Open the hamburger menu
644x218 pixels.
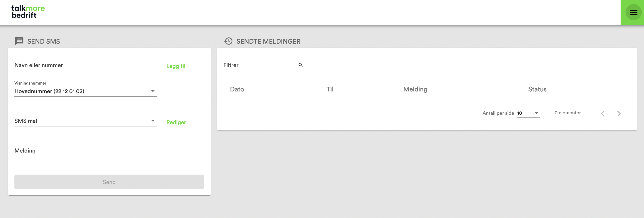pyautogui.click(x=633, y=12)
